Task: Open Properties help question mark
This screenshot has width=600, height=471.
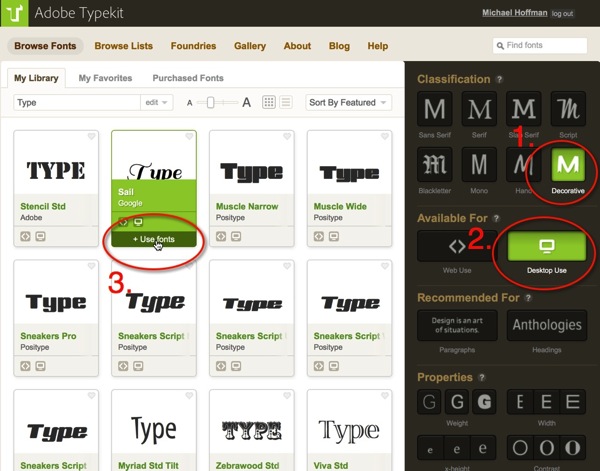Action: tap(482, 377)
